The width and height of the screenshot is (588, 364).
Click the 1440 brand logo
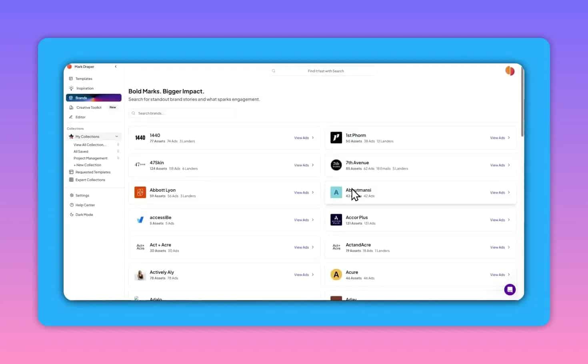[140, 138]
